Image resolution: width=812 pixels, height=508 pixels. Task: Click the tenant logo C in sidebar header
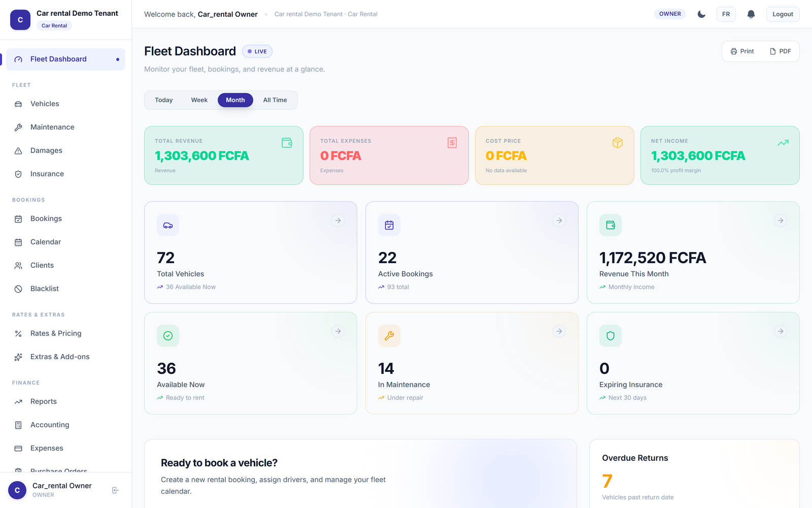click(20, 20)
